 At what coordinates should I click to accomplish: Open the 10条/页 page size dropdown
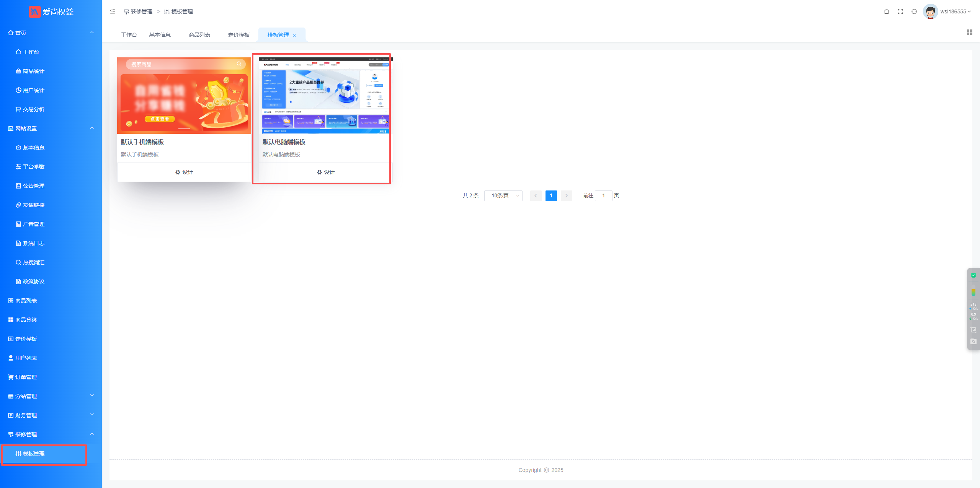tap(503, 196)
